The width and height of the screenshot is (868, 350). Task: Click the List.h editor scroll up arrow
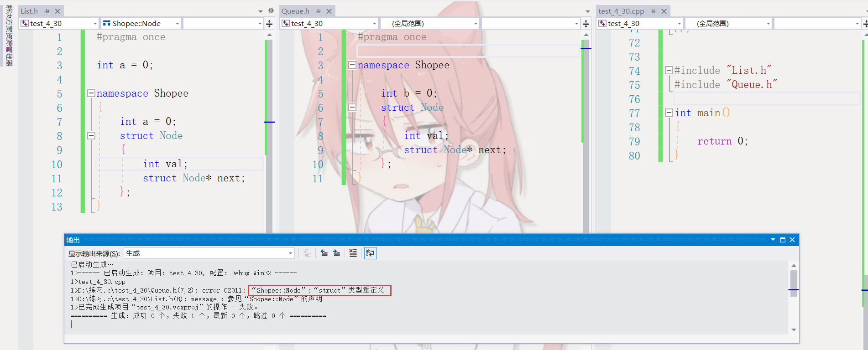(x=269, y=35)
